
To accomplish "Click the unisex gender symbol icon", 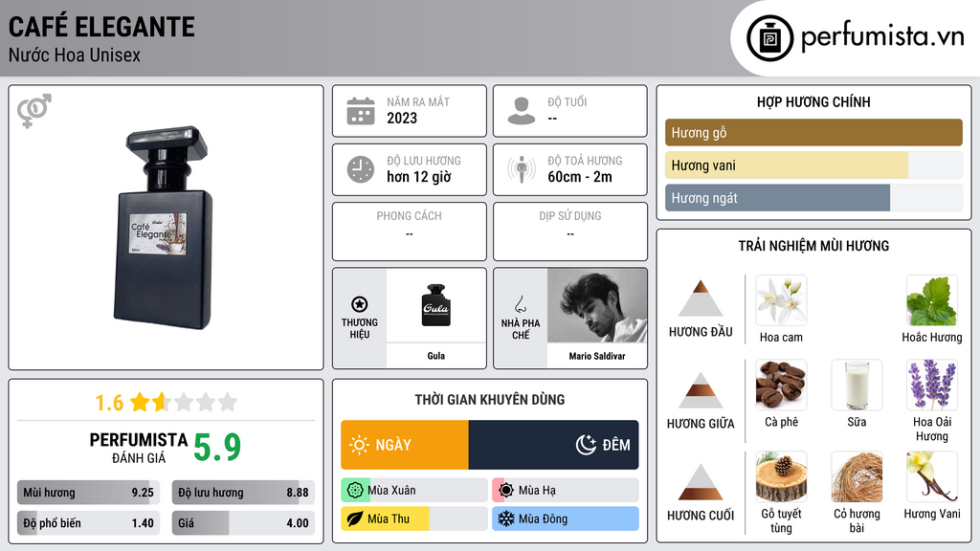I will pyautogui.click(x=34, y=111).
